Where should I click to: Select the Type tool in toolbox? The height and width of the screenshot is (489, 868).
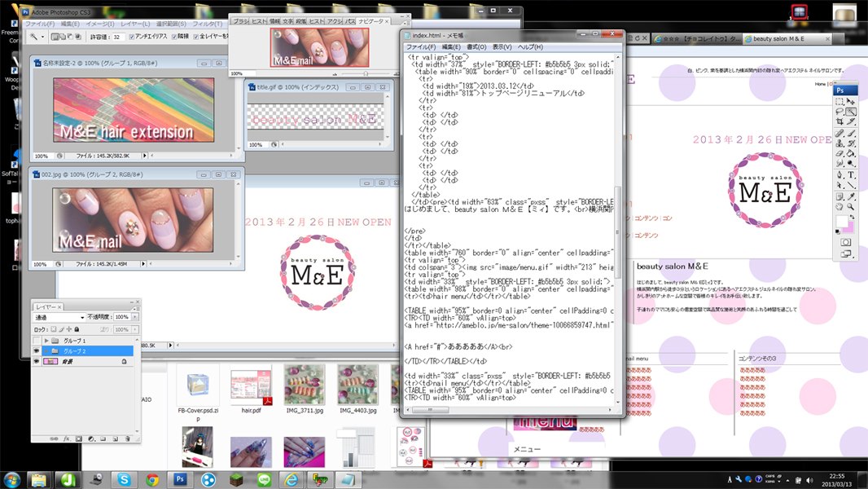[x=851, y=175]
